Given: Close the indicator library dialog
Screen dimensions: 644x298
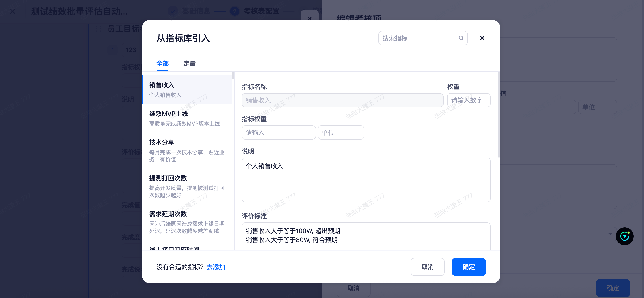Looking at the screenshot, I should pos(482,38).
